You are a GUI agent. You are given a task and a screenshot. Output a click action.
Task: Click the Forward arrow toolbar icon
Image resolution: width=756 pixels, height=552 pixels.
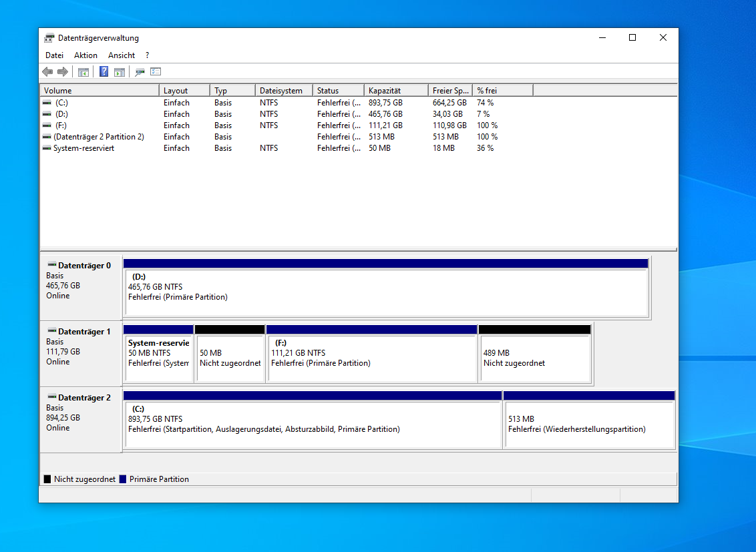pos(63,72)
